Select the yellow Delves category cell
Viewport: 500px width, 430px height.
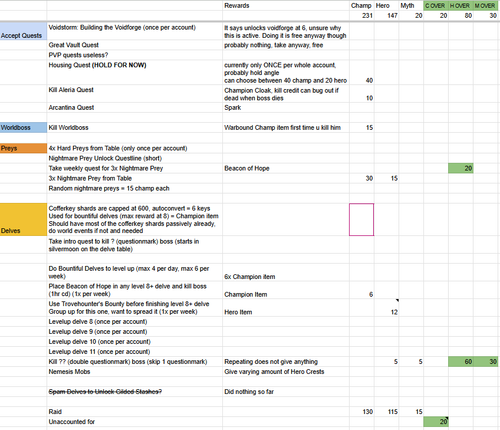[23, 219]
